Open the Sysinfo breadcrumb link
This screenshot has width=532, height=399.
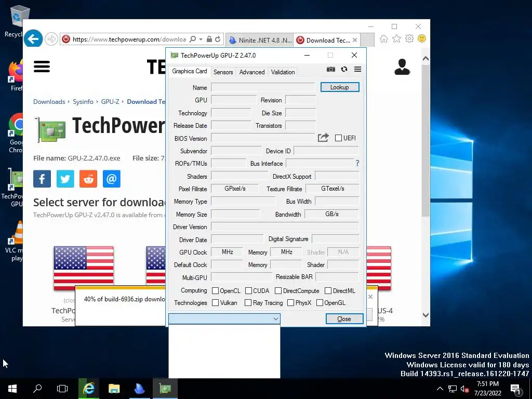83,101
